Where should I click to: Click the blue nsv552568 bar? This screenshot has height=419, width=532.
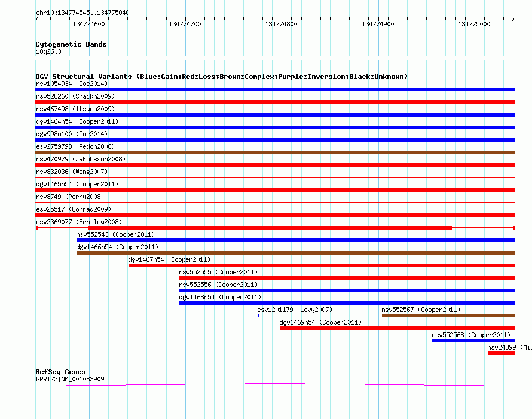pos(473,341)
